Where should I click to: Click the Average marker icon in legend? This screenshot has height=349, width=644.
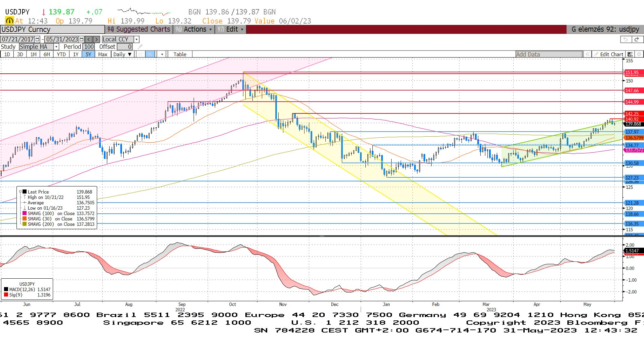pyautogui.click(x=25, y=203)
